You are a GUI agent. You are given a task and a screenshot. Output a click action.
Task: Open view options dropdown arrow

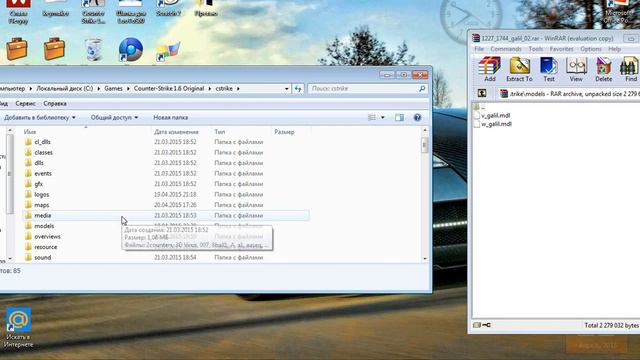(x=382, y=118)
